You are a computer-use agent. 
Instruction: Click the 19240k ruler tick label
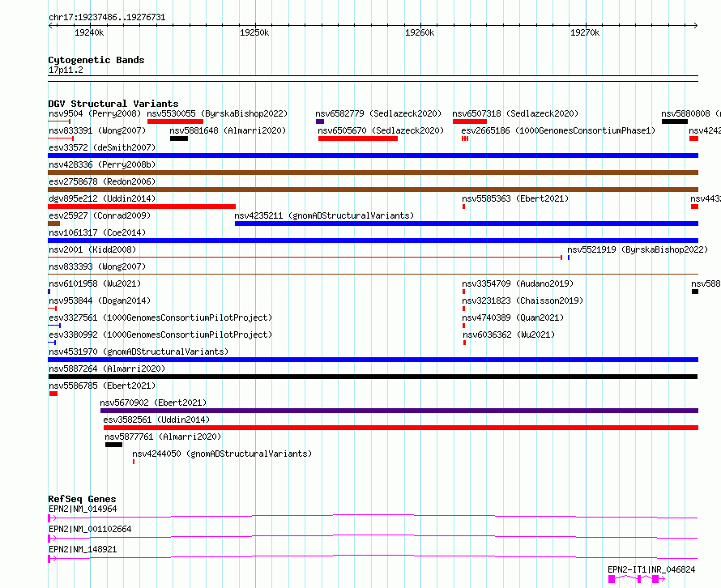(89, 32)
